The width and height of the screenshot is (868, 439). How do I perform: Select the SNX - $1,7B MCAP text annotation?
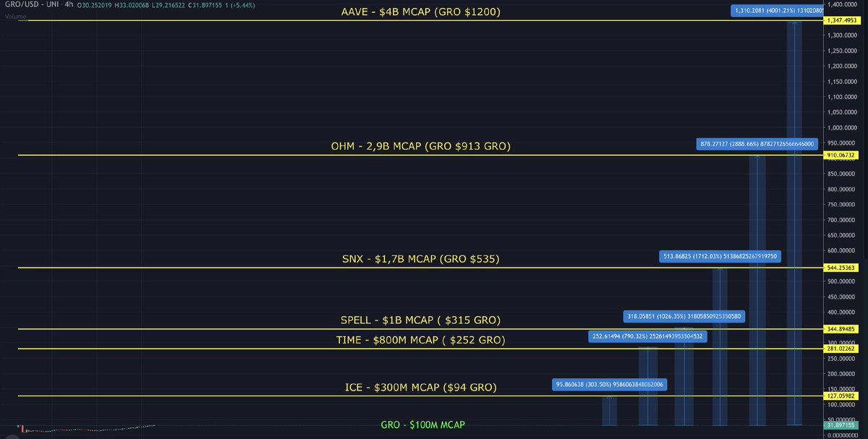pyautogui.click(x=420, y=258)
